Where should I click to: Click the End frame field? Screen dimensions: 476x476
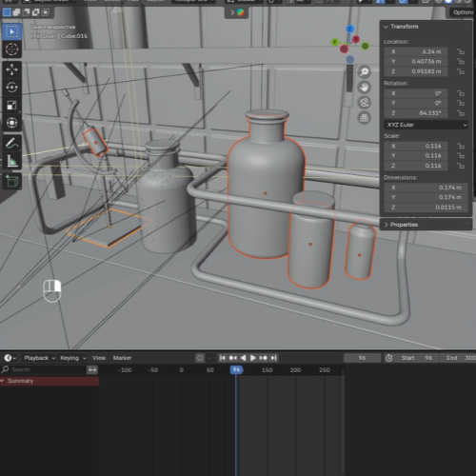pos(458,358)
